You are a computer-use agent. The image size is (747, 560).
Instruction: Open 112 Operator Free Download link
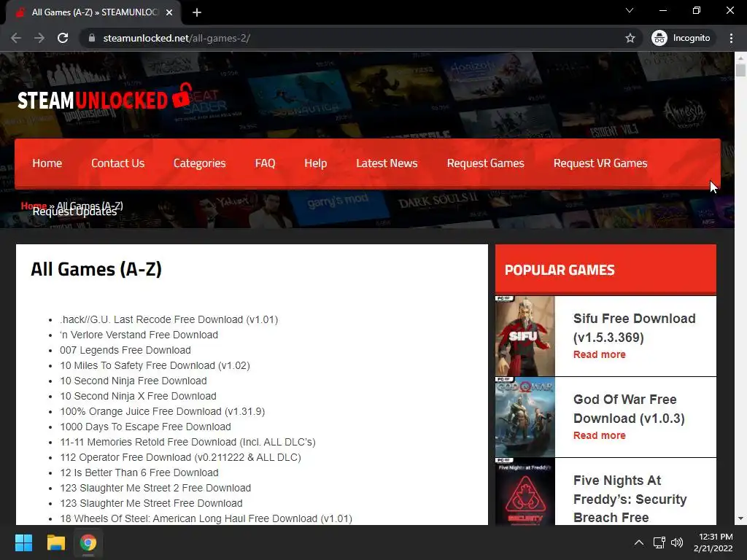(x=181, y=457)
